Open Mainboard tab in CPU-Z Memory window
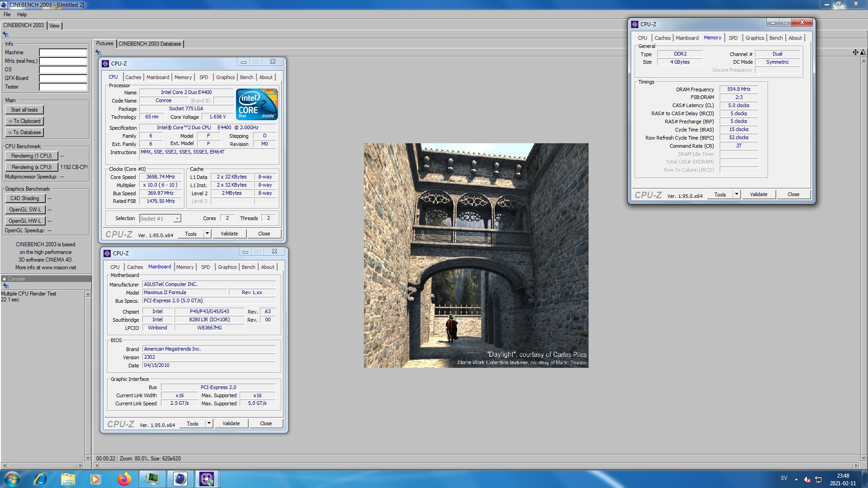 [x=687, y=38]
